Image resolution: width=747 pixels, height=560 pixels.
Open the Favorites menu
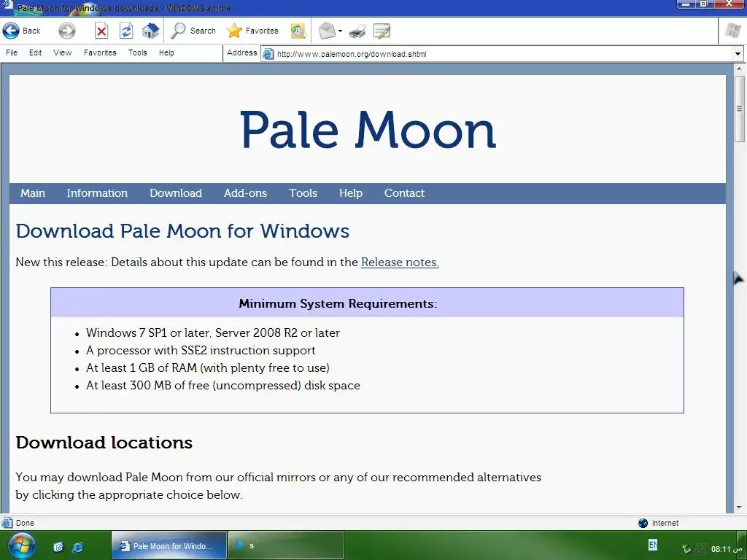(x=100, y=52)
